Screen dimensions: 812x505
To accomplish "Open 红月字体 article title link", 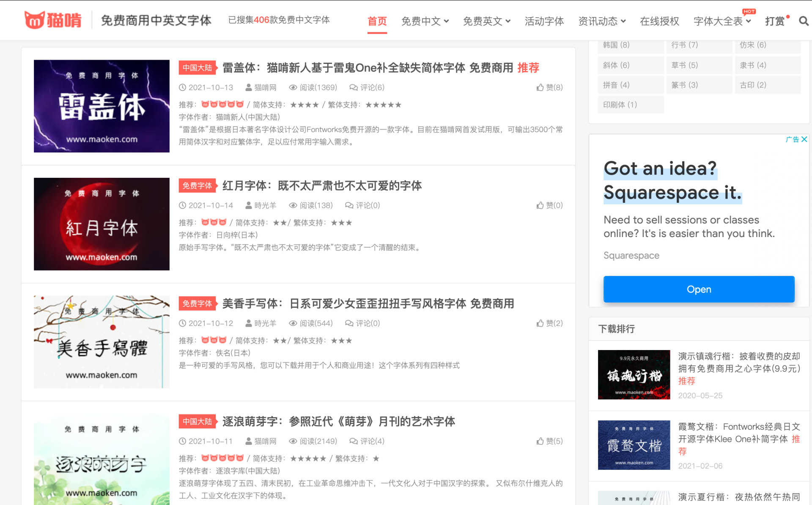I will click(x=322, y=185).
